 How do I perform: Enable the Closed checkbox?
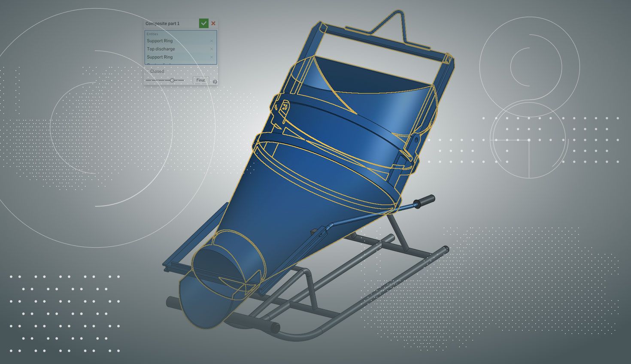click(x=147, y=72)
